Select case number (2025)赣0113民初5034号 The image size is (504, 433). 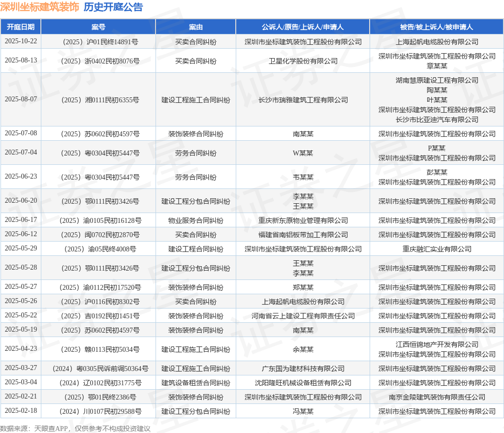click(x=100, y=349)
